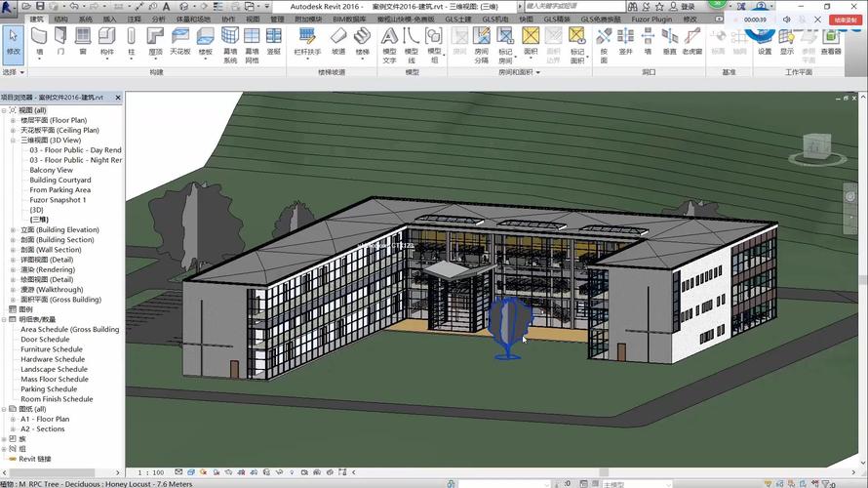Open the Balcony View 3D view

click(x=51, y=170)
